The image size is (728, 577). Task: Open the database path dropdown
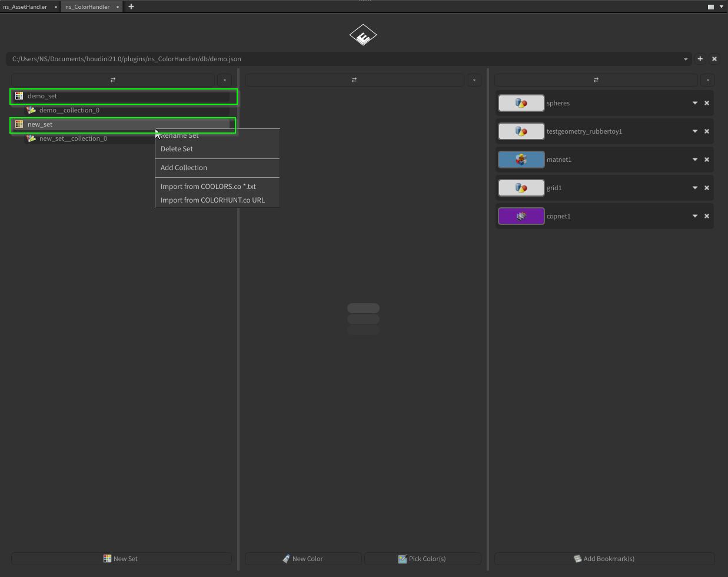coord(685,59)
